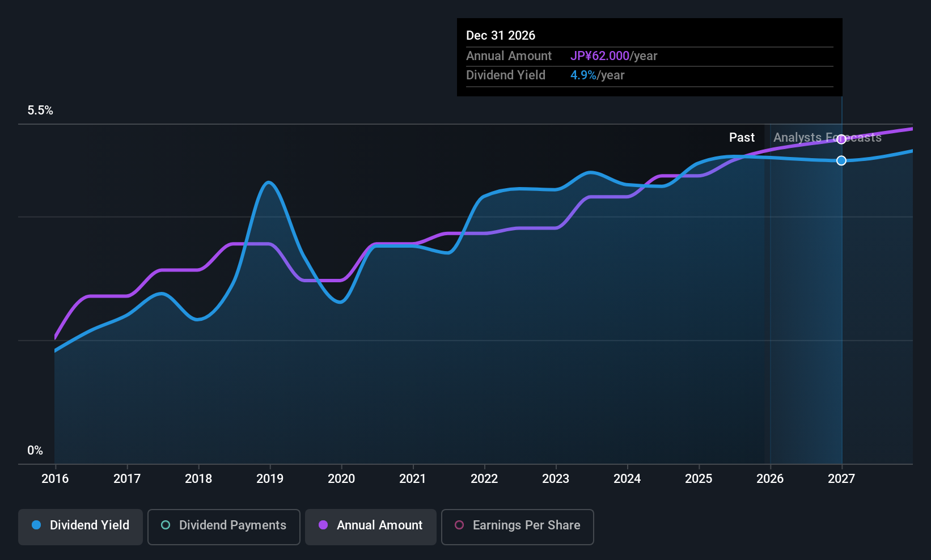Click the 5.5% y-axis label
The width and height of the screenshot is (931, 560).
coord(40,110)
